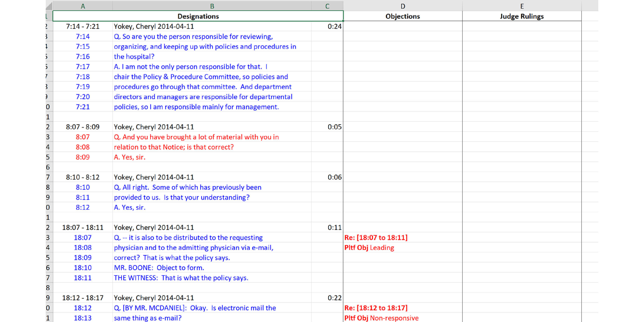Select the 'Pltf Obj Leading' objection cell

(x=369, y=248)
